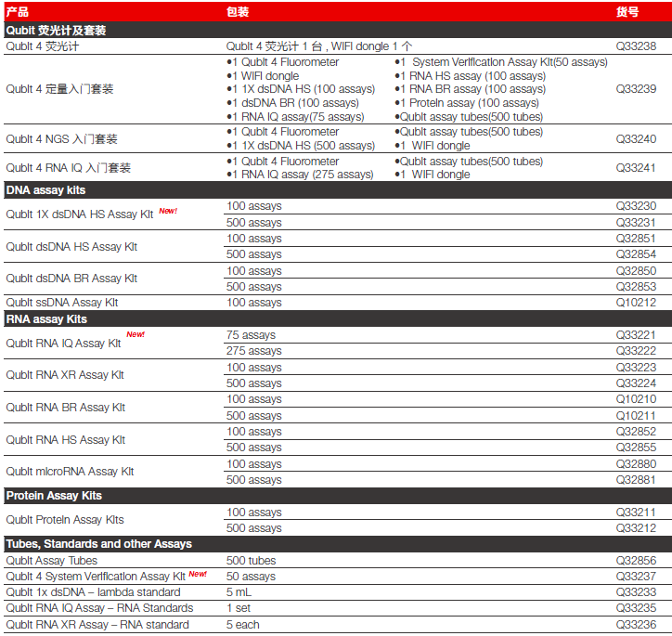Click the 产品 column header

(x=17, y=11)
